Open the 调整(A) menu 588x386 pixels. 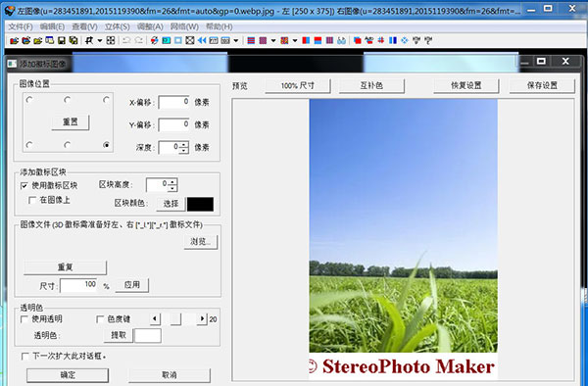(x=150, y=26)
